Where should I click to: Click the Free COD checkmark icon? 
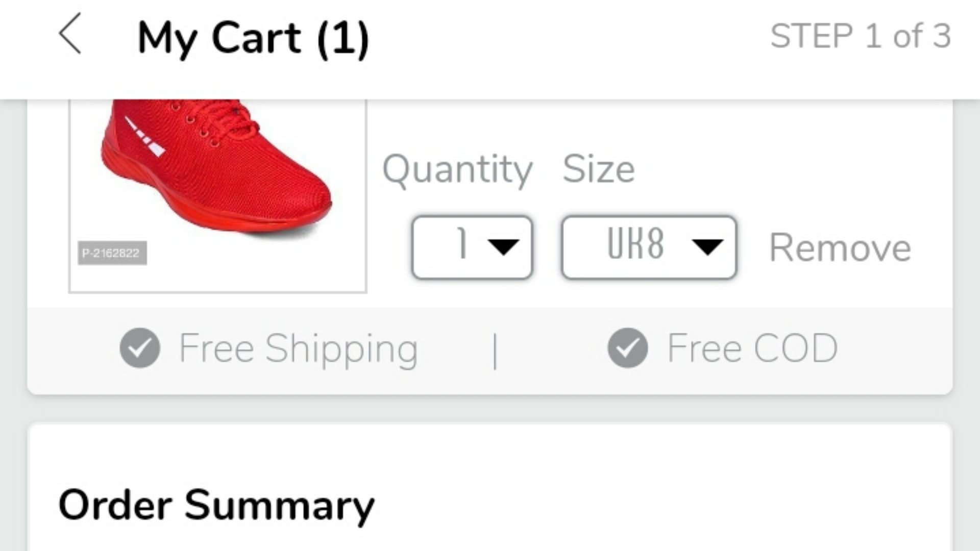(x=627, y=347)
